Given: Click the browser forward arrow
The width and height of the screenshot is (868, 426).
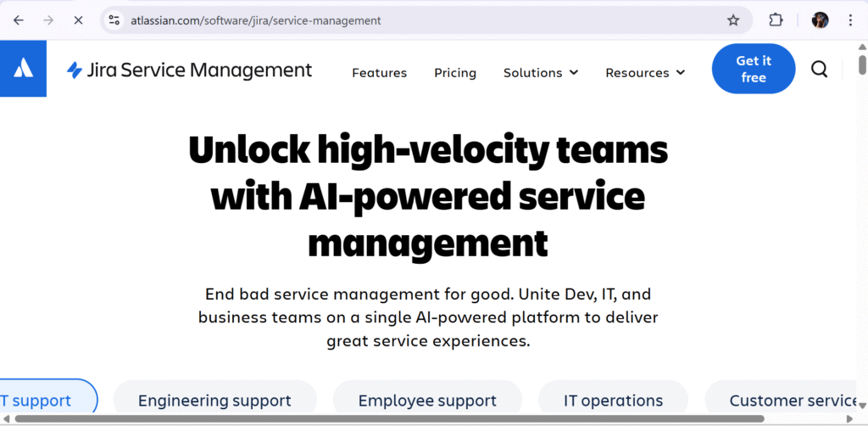Looking at the screenshot, I should (x=48, y=20).
